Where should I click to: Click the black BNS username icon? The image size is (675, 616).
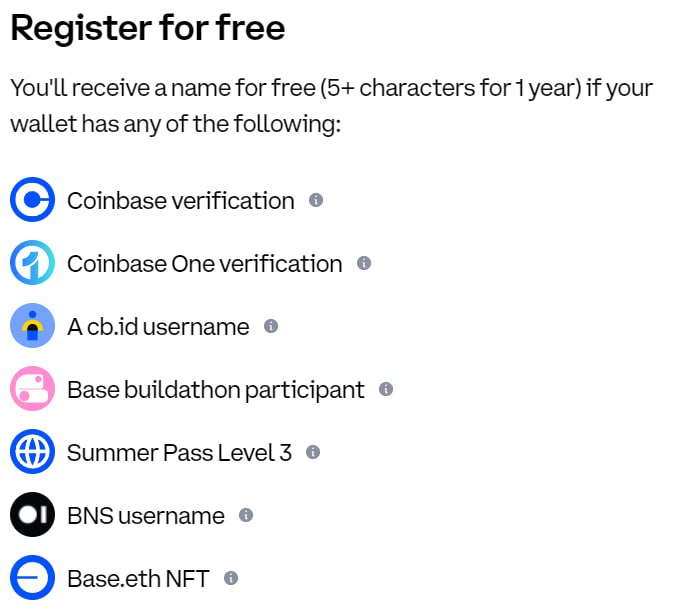(x=32, y=514)
